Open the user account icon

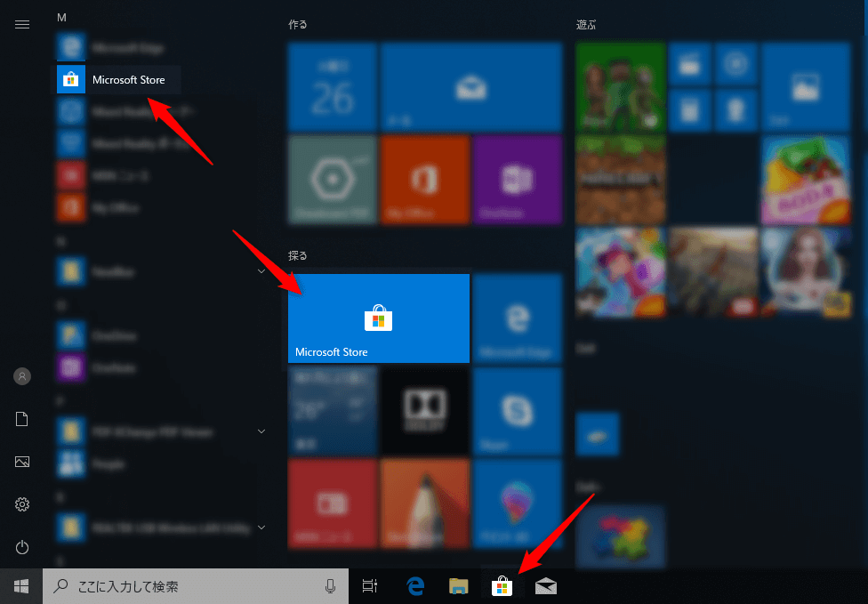pyautogui.click(x=22, y=376)
